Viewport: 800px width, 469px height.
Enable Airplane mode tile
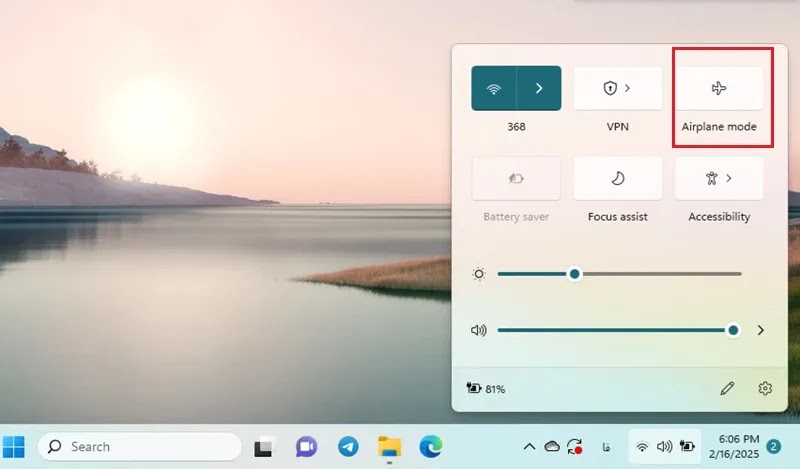coord(719,88)
